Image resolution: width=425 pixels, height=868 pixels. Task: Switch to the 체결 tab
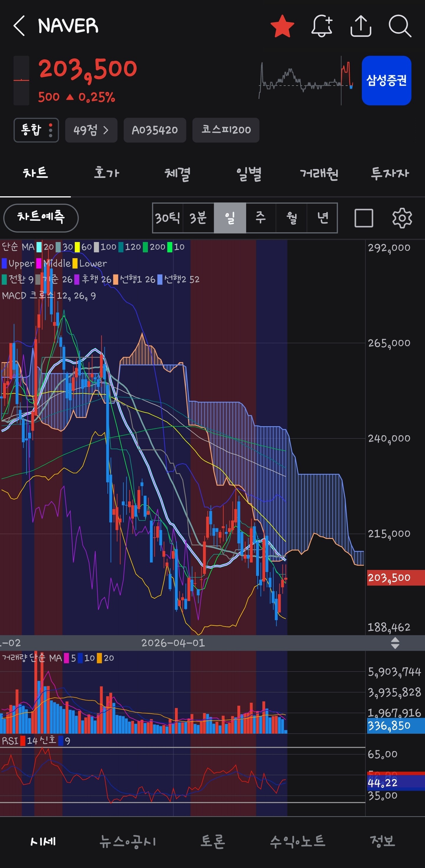177,173
